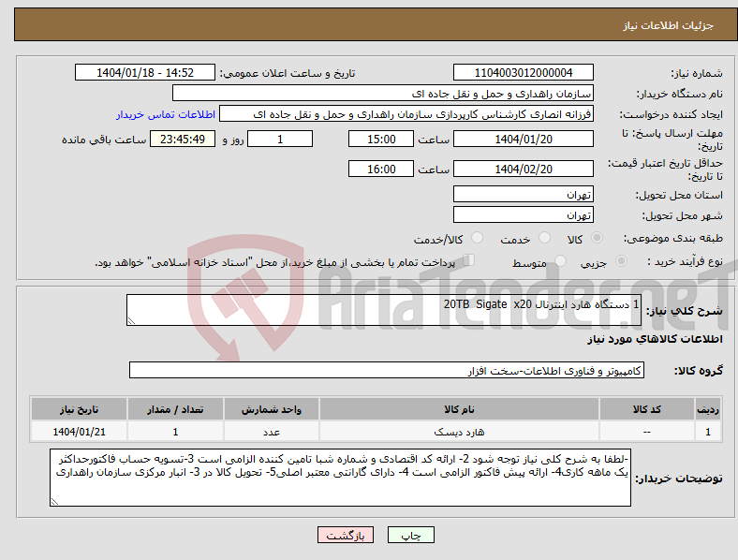The width and height of the screenshot is (738, 560).
Task: Click the response deadline date 1404/01/20
Action: point(523,139)
